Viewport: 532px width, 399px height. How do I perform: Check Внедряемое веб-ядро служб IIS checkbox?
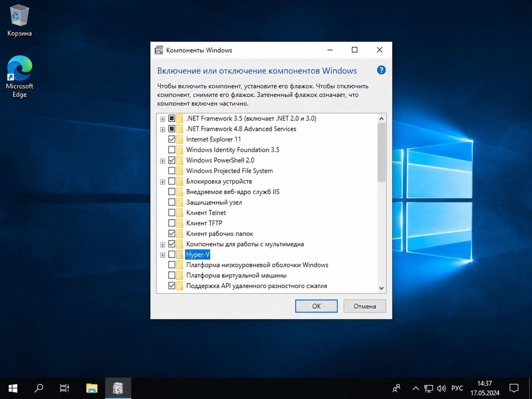click(x=172, y=192)
